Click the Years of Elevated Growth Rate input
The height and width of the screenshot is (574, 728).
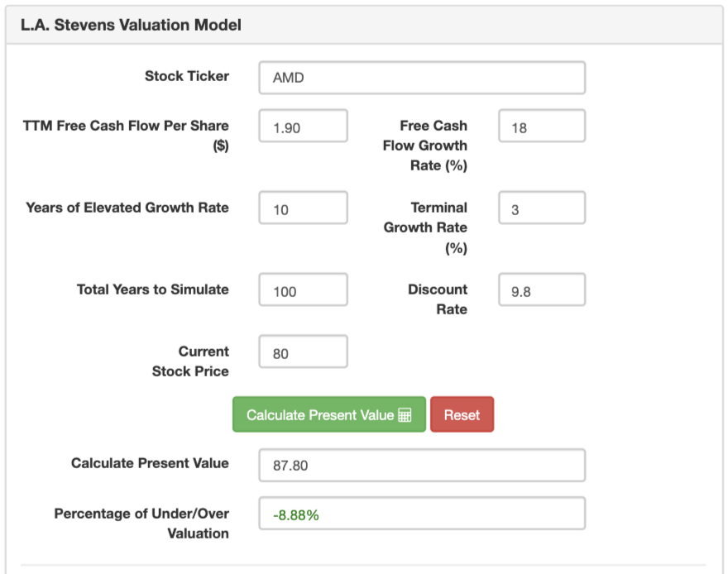click(x=303, y=208)
